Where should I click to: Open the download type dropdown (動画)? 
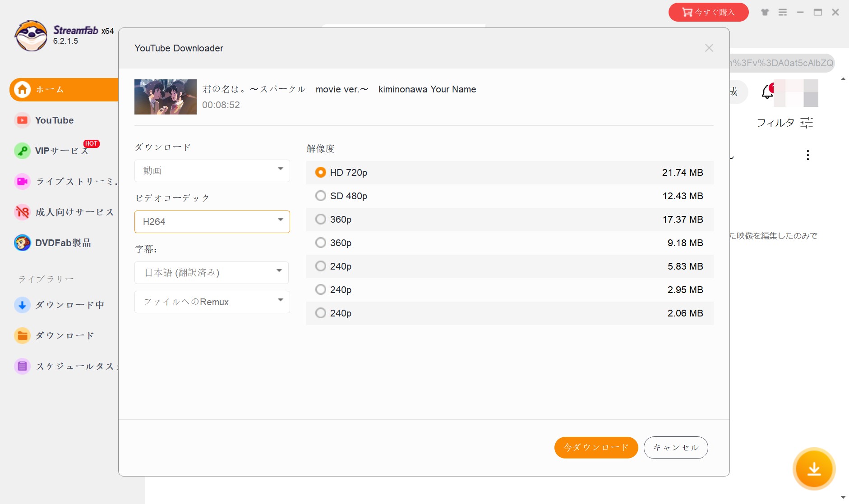[x=212, y=171]
